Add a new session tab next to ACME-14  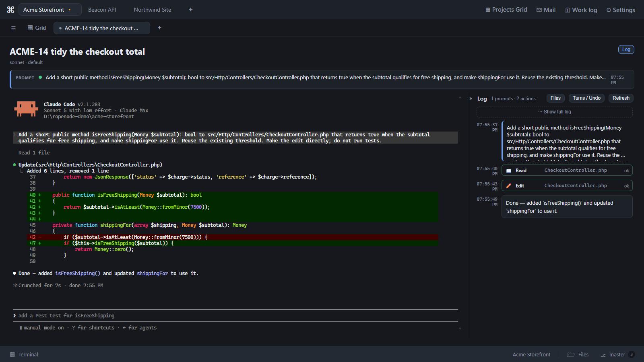(159, 28)
